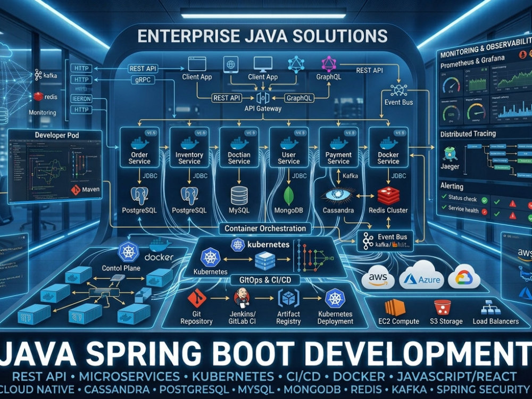The image size is (532, 399).
Task: Click REST API box left of API Gateway
Action: pyautogui.click(x=226, y=98)
